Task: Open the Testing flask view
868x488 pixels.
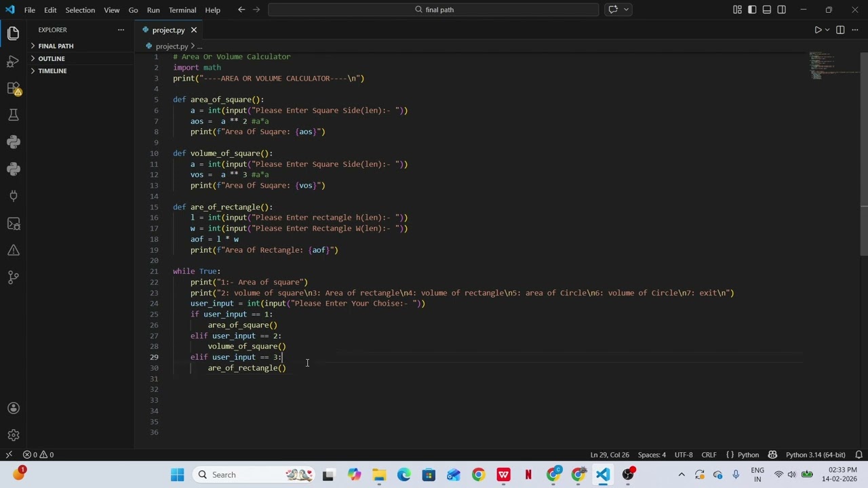Action: (13, 115)
